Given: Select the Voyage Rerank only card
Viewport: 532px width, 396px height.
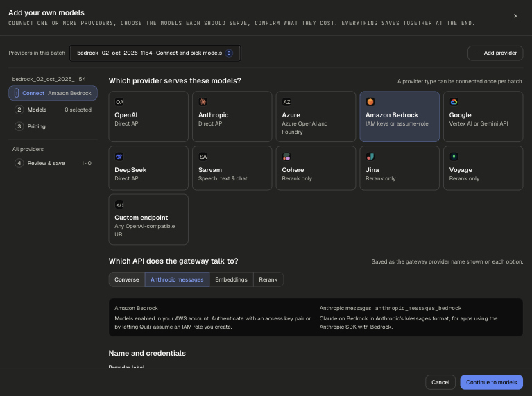Looking at the screenshot, I should pyautogui.click(x=483, y=168).
